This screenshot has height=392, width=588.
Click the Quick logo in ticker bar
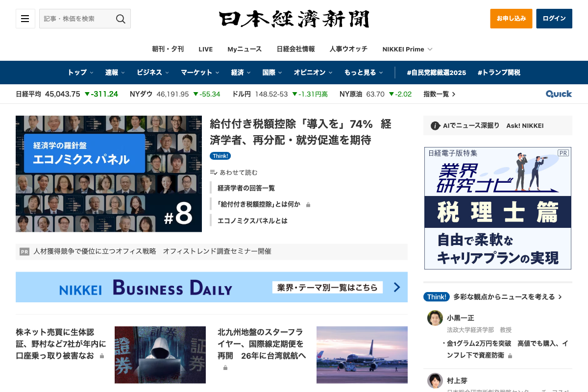[559, 94]
